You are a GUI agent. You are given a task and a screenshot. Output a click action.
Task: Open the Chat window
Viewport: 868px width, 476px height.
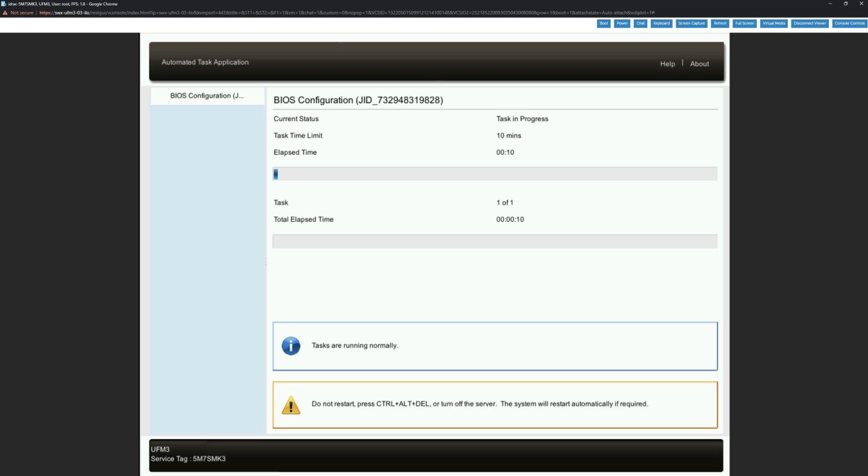click(640, 24)
